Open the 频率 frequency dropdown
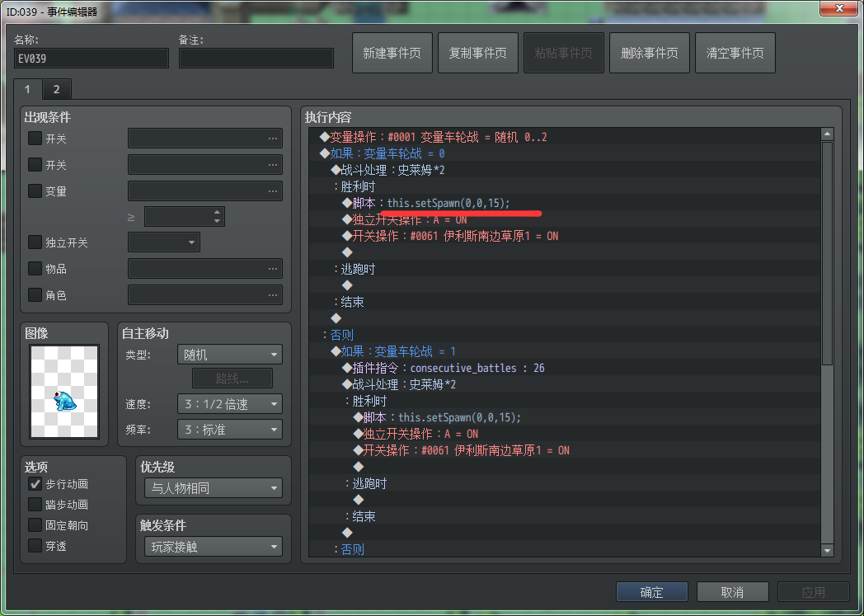864x616 pixels. tap(230, 429)
